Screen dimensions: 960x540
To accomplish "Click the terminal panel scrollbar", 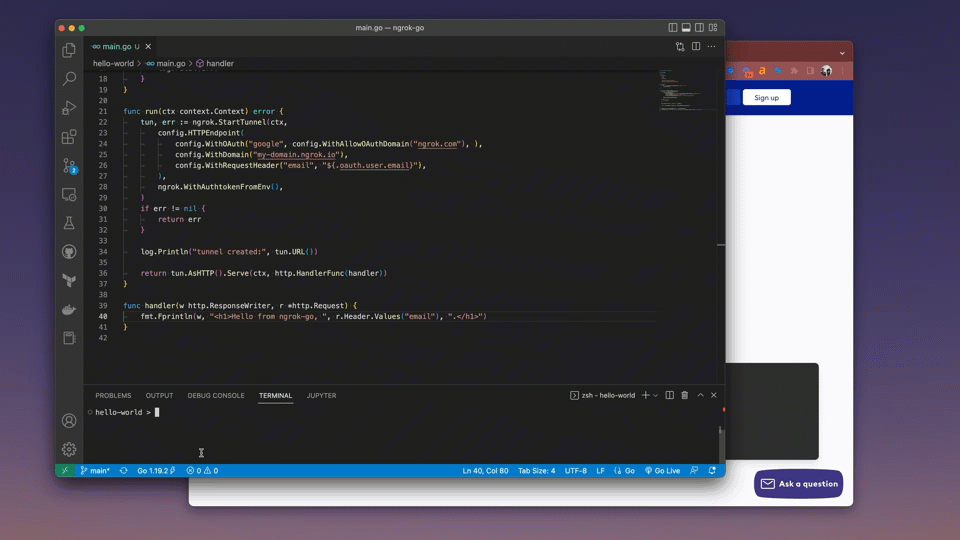I will coord(721,442).
